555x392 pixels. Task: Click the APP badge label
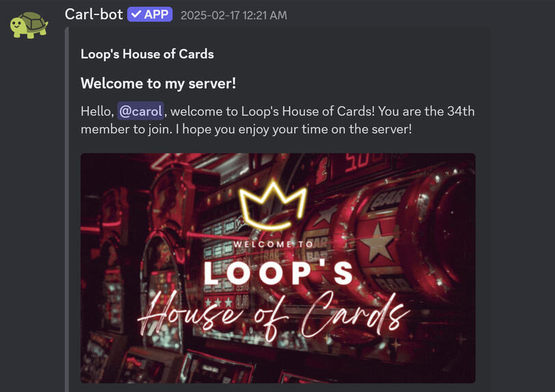point(150,14)
